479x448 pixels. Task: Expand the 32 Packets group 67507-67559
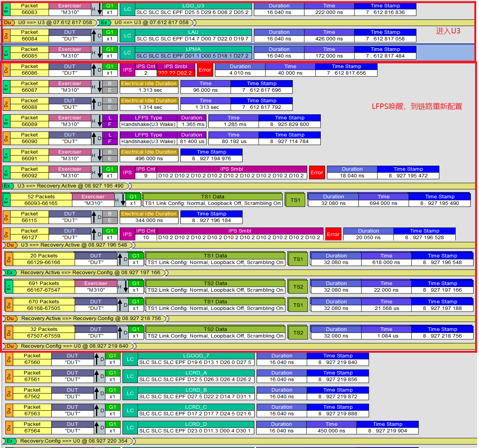tap(44, 333)
